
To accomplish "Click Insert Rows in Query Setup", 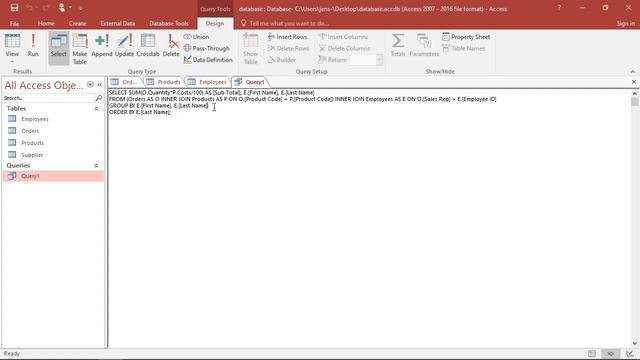I will point(287,37).
